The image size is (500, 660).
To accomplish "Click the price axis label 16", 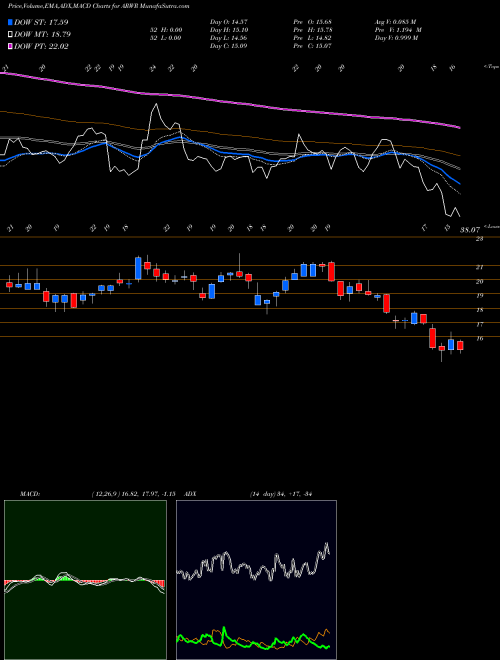I will [479, 339].
